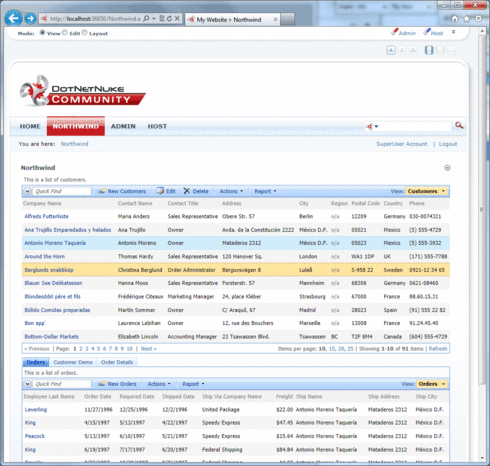
Task: Click the red site search magnifier icon
Action: point(459,126)
